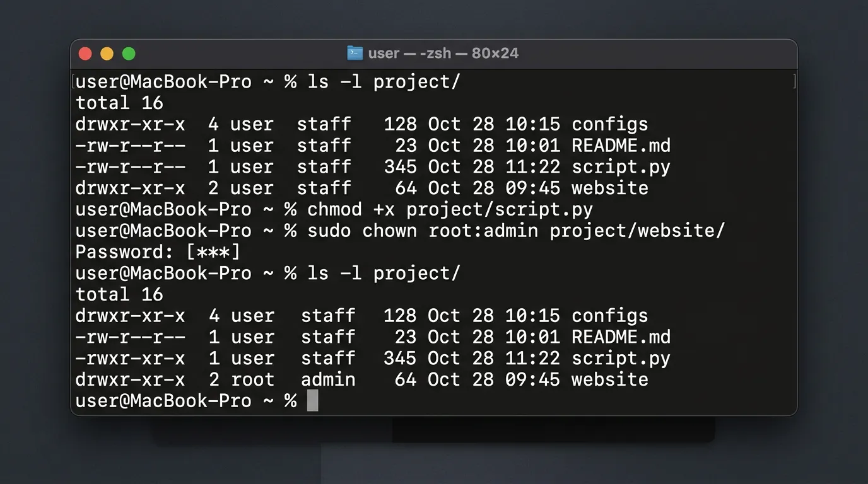Click script.py in the second directory listing
This screenshot has width=868, height=484.
coord(621,359)
